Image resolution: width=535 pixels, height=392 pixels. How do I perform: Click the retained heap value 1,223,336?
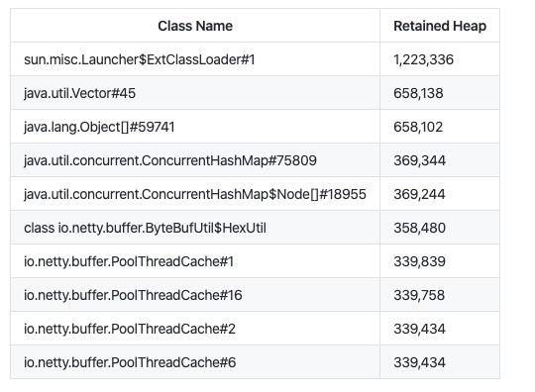click(423, 59)
